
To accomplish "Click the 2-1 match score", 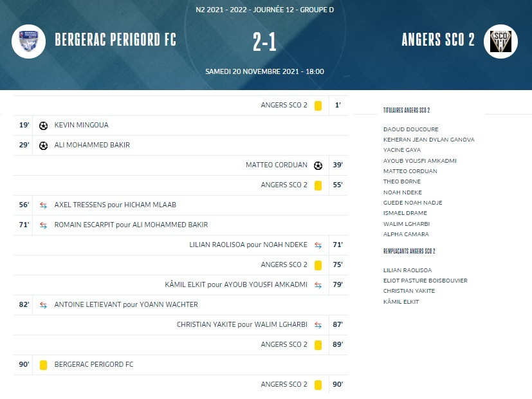I will click(264, 42).
